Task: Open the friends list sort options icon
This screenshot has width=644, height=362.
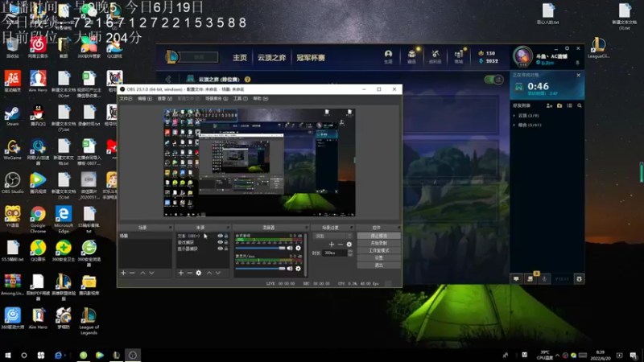Action: point(569,105)
